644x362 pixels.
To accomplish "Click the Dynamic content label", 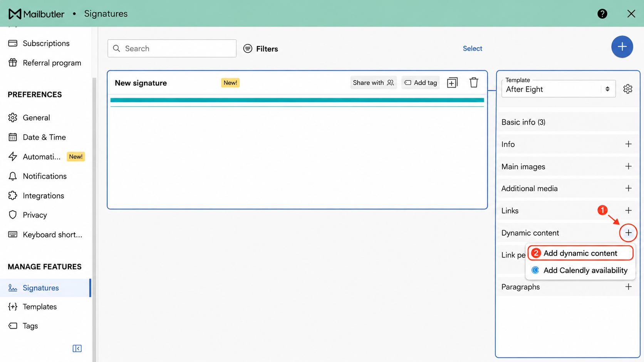I will (530, 233).
